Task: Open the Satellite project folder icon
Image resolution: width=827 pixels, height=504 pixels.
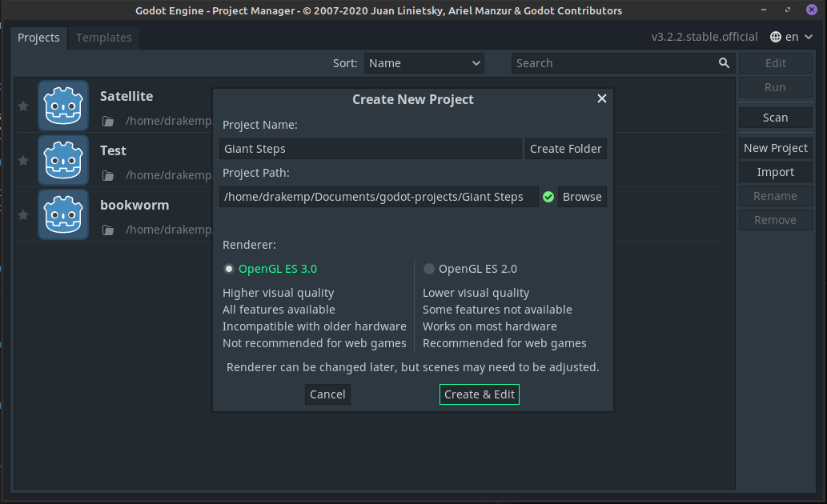Action: (x=108, y=122)
